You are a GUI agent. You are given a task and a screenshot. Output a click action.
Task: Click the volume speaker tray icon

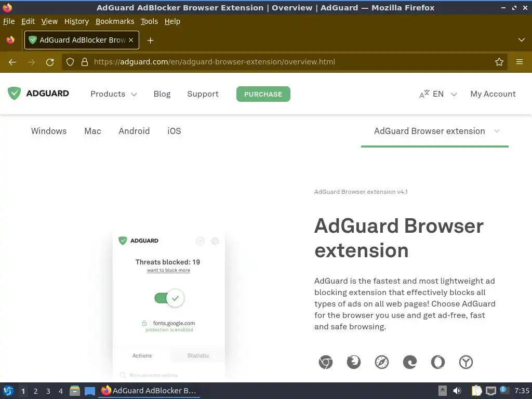[457, 391]
